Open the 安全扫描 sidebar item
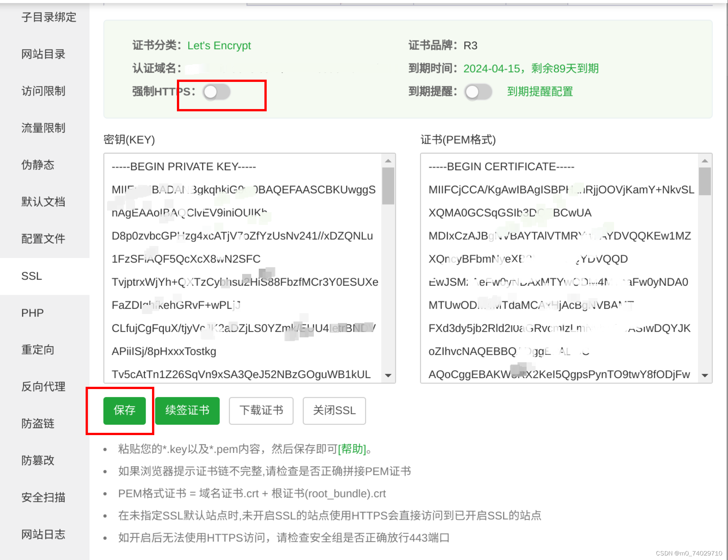The image size is (728, 560). [x=43, y=497]
